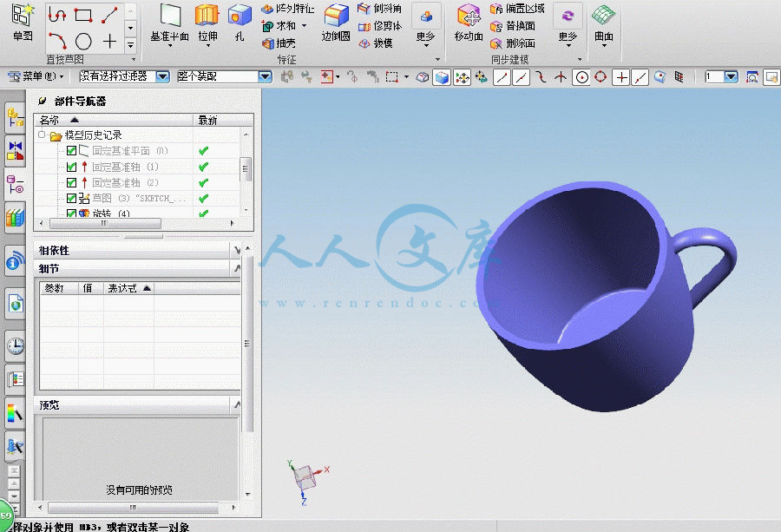Open the Hole (孔) feature tool
This screenshot has width=781, height=532.
point(240,23)
